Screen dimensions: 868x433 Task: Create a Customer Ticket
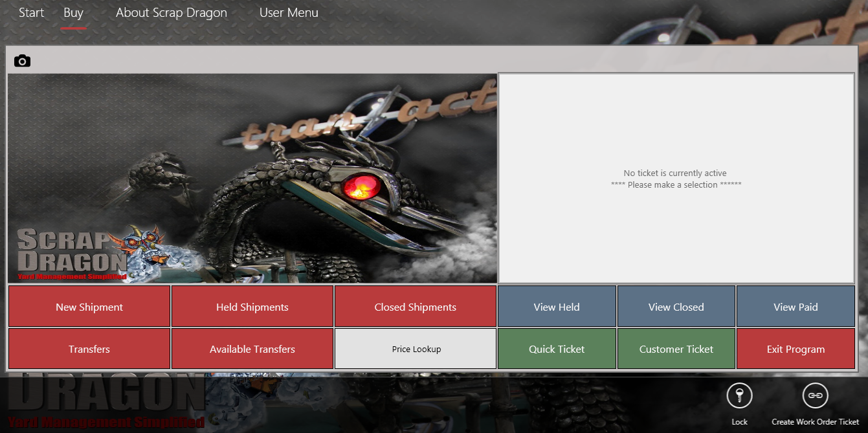(x=676, y=349)
